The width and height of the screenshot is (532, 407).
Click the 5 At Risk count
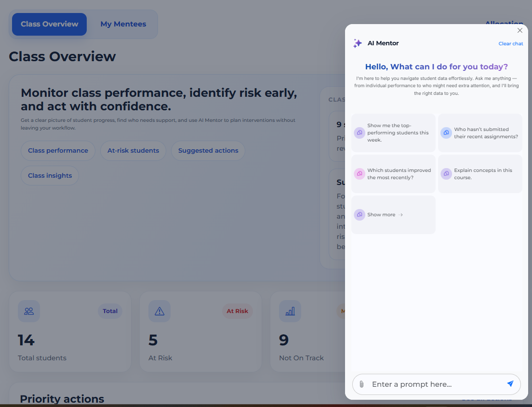coord(153,340)
